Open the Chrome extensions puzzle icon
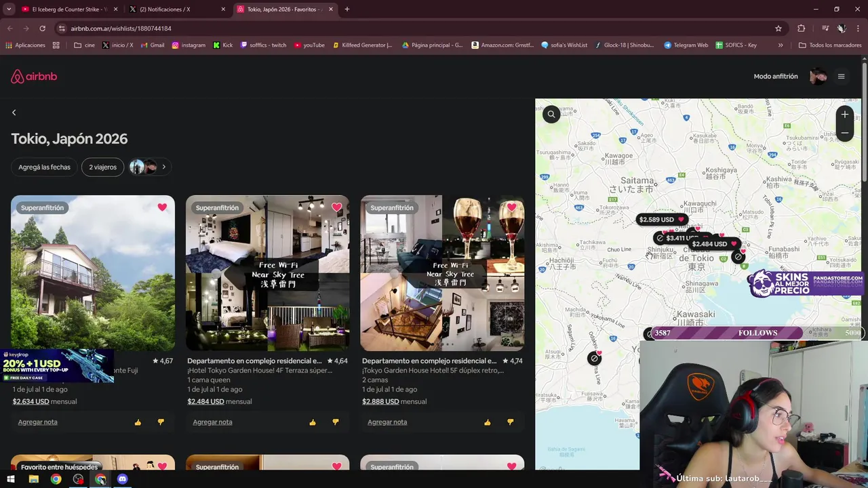The image size is (868, 488). click(802, 28)
